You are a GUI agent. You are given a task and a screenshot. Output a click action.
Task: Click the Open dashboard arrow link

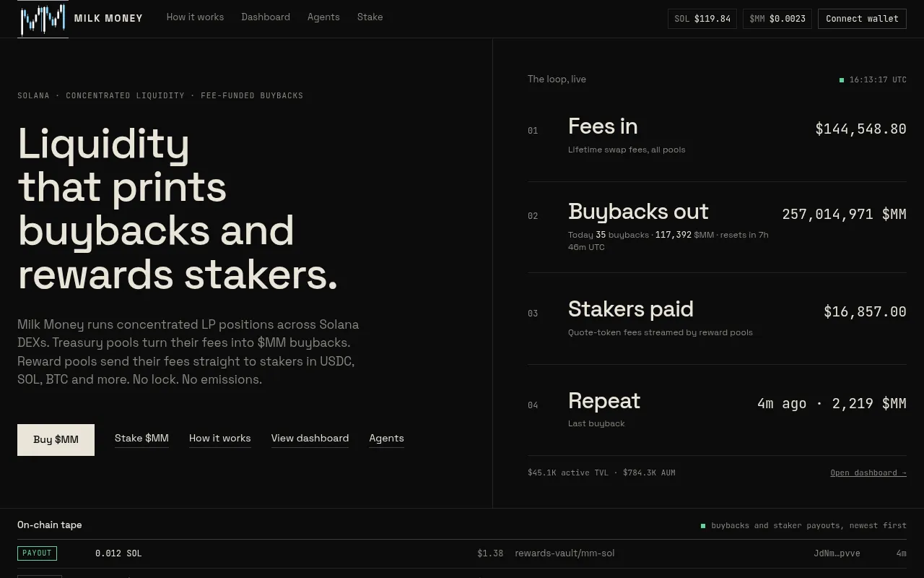[x=868, y=473]
